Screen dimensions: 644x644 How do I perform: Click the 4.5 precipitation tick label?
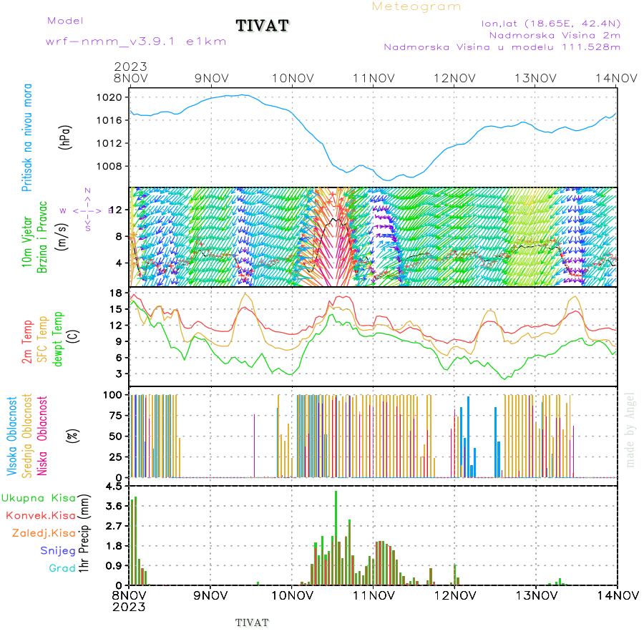[114, 487]
